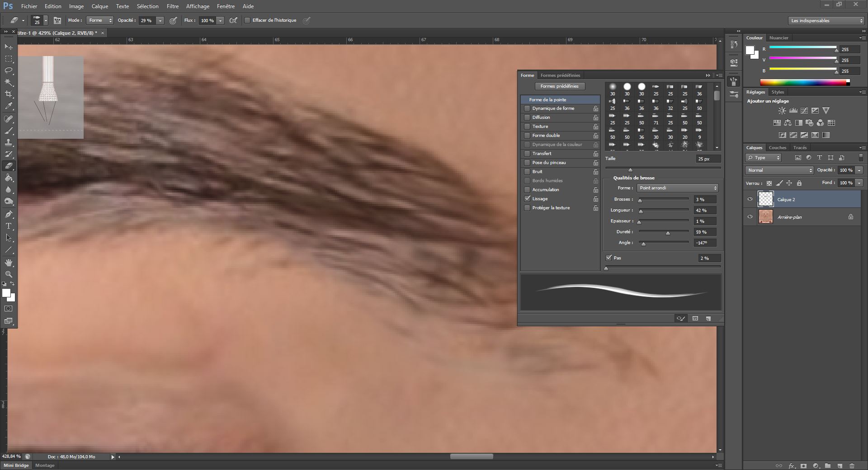This screenshot has width=868, height=470.
Task: Select the Move tool
Action: [x=9, y=47]
